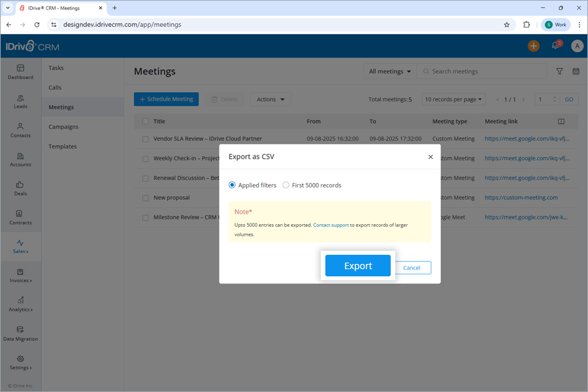Click the Export button
The width and height of the screenshot is (588, 392).
357,265
